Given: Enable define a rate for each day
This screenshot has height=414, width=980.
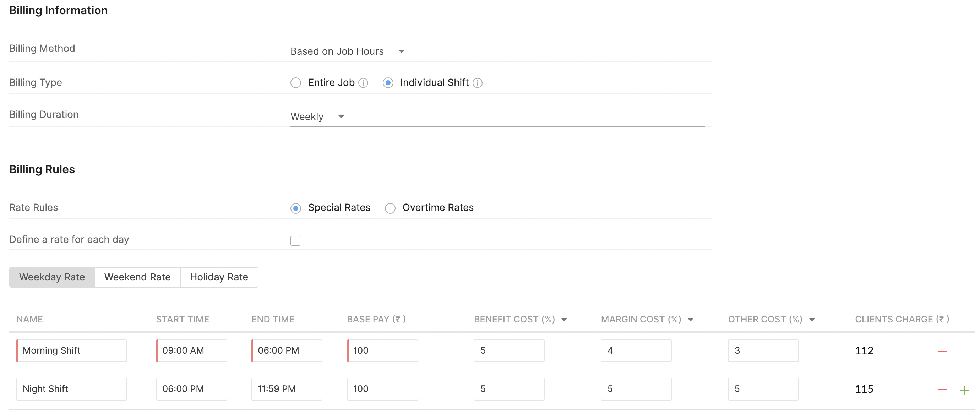Looking at the screenshot, I should (x=295, y=240).
